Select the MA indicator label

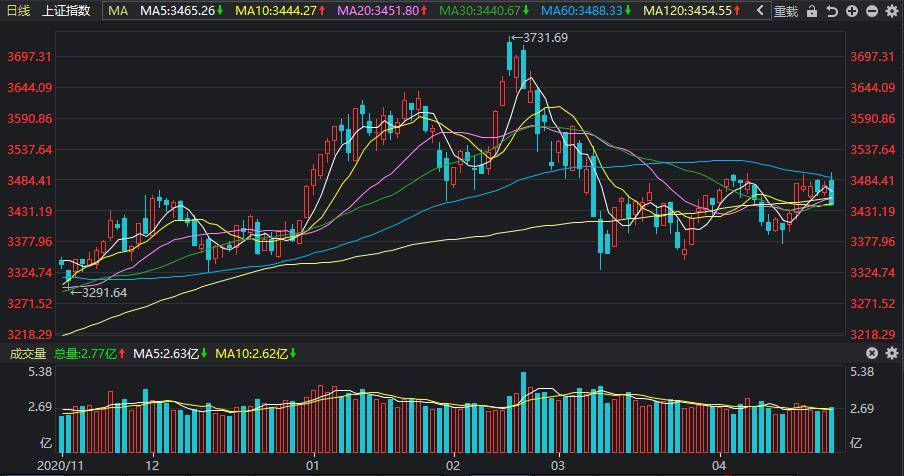click(118, 11)
